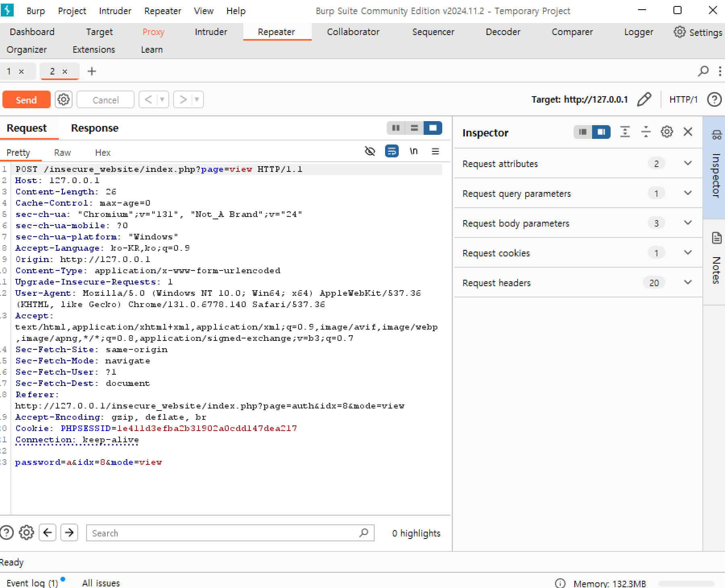This screenshot has height=588, width=725.
Task: Open Settings in top bar
Action: click(x=698, y=32)
